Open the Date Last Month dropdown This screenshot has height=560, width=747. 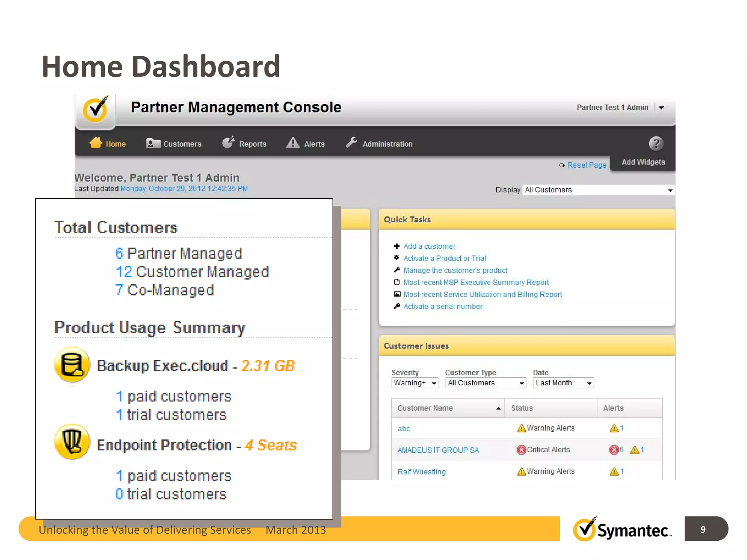(564, 383)
